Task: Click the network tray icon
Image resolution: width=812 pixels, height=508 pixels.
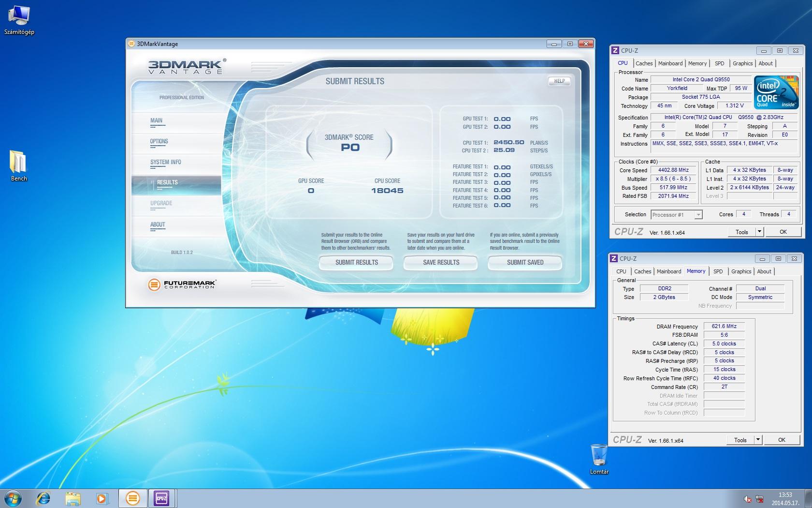Action: pos(760,499)
